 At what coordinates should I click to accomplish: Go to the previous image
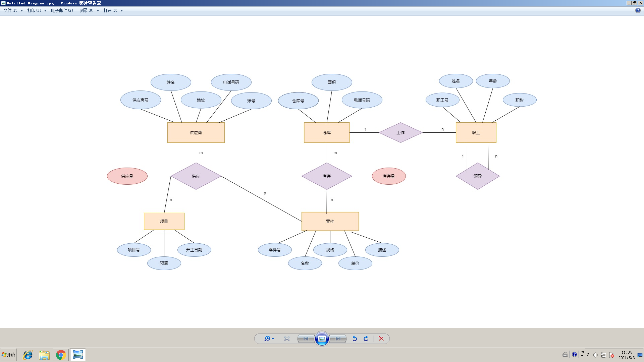point(306,339)
